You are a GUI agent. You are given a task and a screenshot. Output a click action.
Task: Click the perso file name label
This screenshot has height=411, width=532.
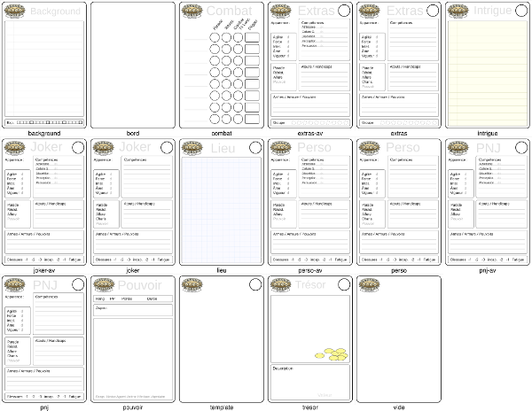pos(399,270)
